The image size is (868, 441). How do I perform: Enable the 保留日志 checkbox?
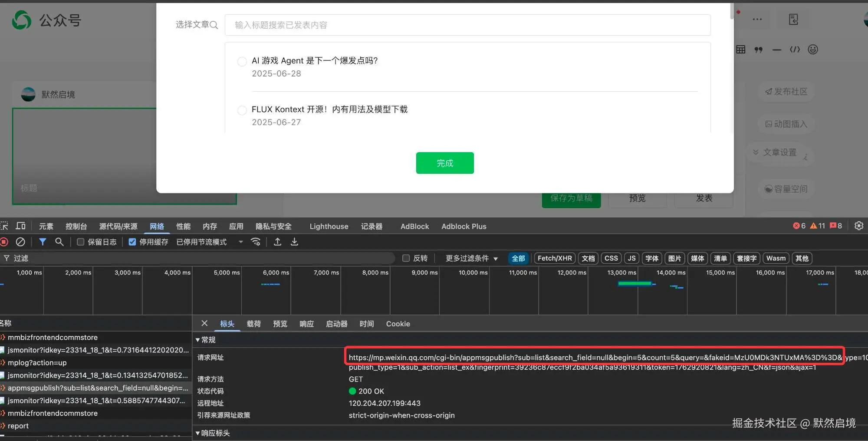click(x=80, y=242)
